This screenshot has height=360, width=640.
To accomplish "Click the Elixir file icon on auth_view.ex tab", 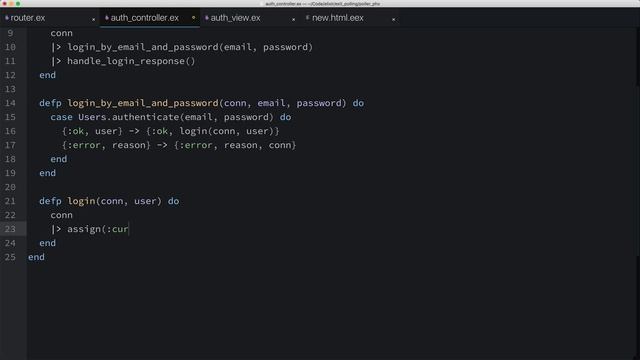I will point(207,18).
